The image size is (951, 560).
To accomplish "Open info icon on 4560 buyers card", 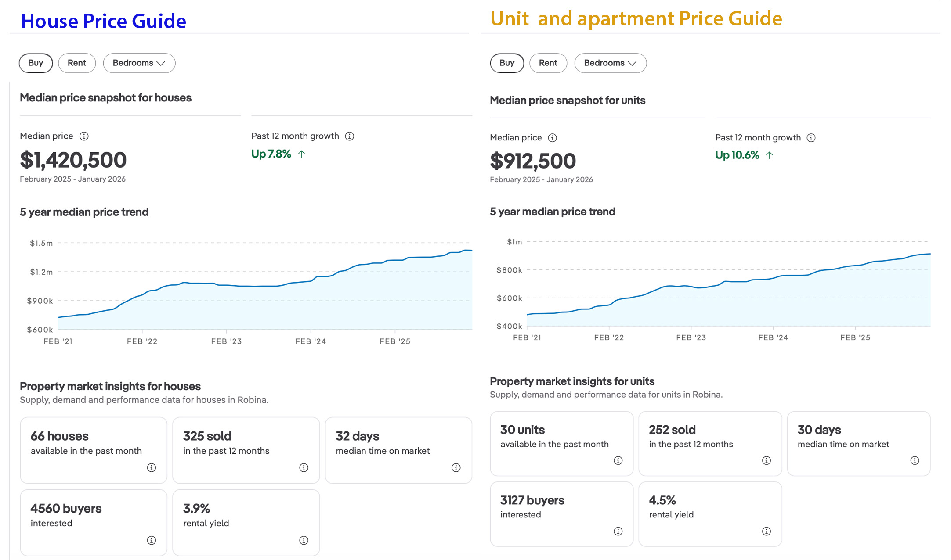I will [x=152, y=540].
